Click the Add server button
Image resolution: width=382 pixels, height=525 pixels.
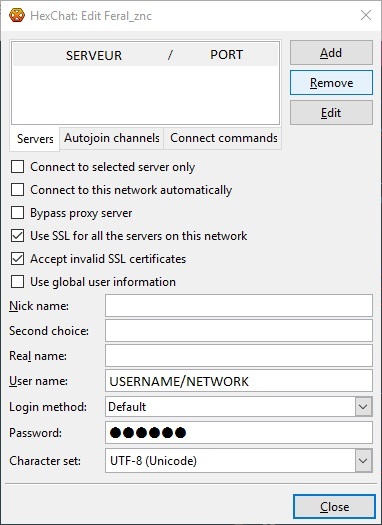point(331,53)
